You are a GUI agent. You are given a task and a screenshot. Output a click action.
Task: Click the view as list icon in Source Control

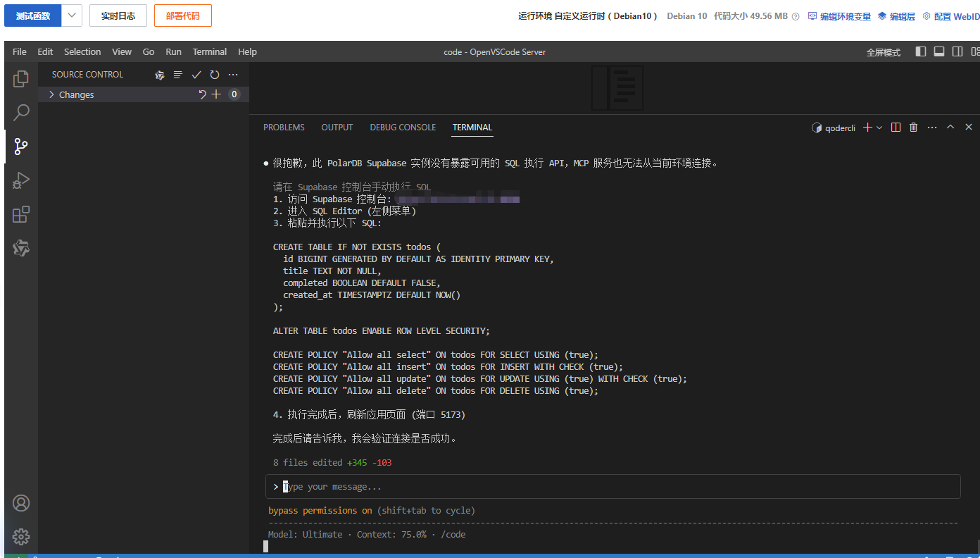click(178, 75)
